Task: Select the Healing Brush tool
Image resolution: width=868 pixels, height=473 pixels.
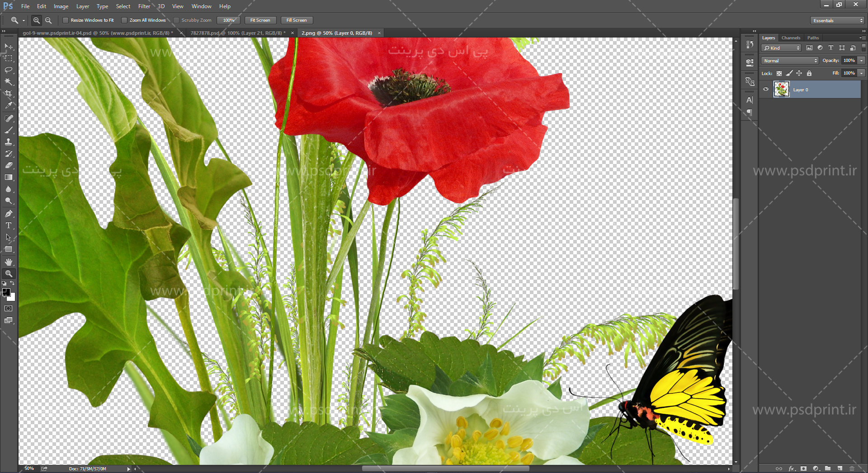Action: (x=9, y=118)
